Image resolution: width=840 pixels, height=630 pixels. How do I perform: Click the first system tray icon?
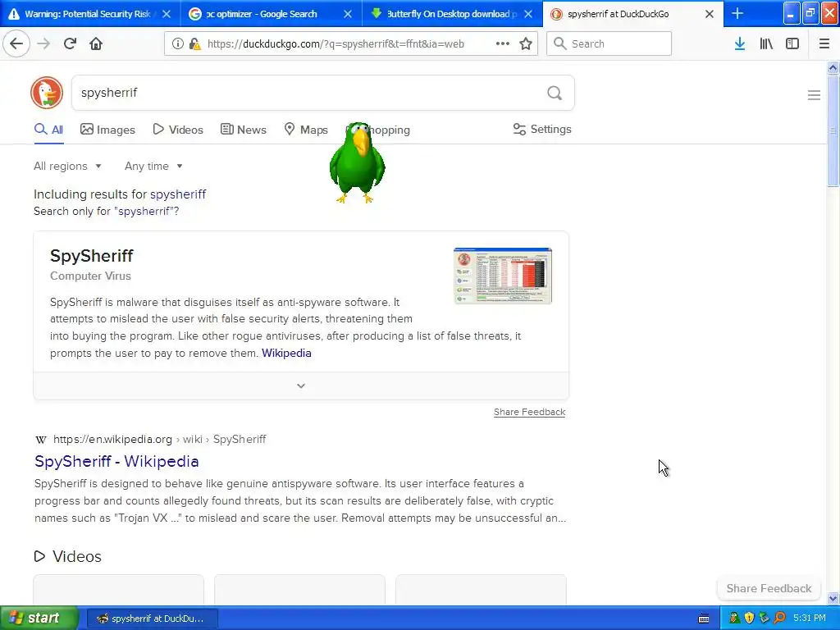tap(734, 619)
